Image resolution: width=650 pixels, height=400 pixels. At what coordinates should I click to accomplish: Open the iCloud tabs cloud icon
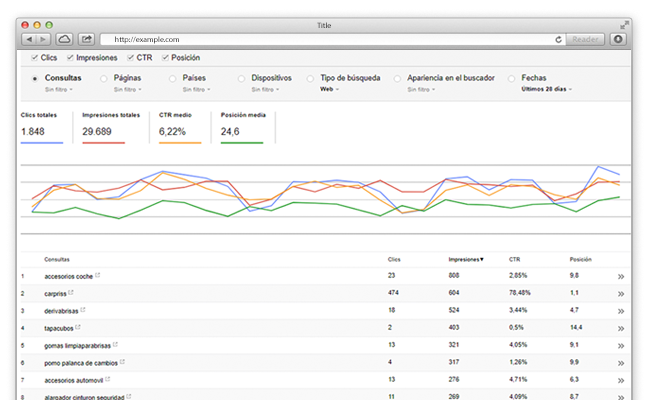click(x=64, y=39)
